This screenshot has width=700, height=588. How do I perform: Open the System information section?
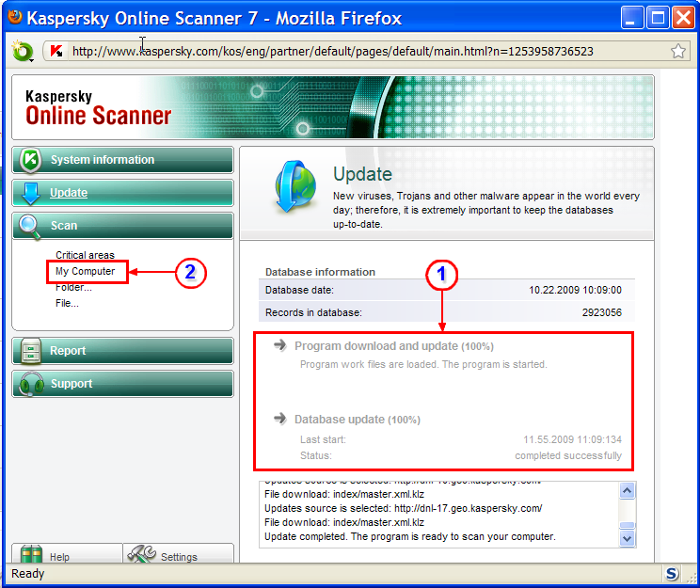122,160
